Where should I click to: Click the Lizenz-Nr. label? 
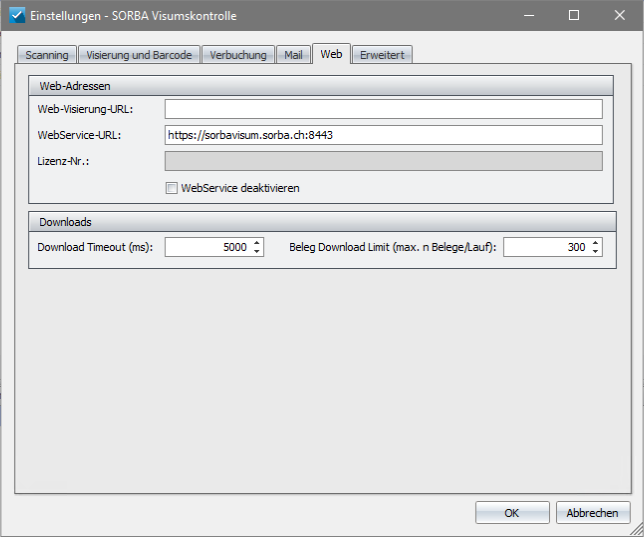point(63,161)
